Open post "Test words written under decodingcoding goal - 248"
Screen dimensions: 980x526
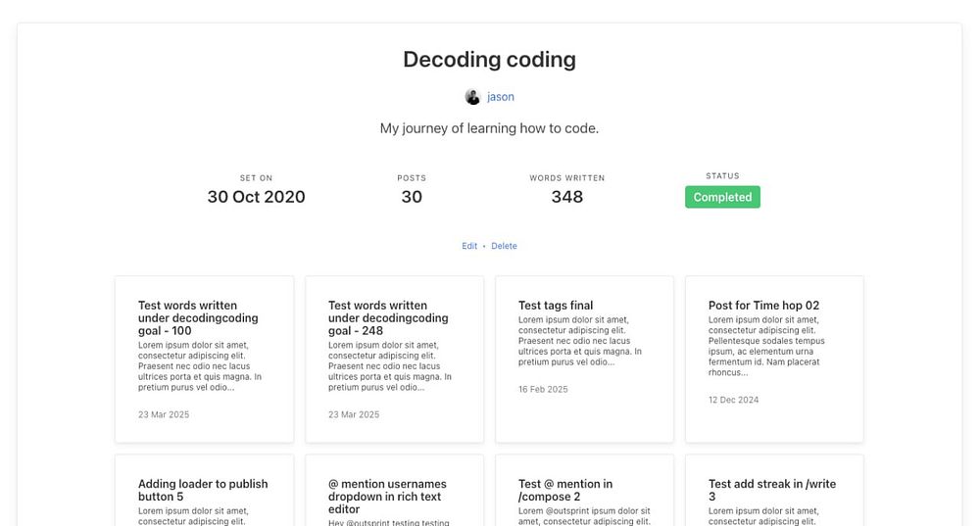(x=387, y=317)
